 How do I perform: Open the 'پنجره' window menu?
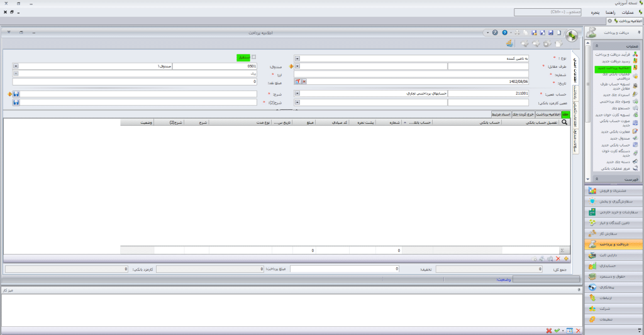click(x=595, y=13)
